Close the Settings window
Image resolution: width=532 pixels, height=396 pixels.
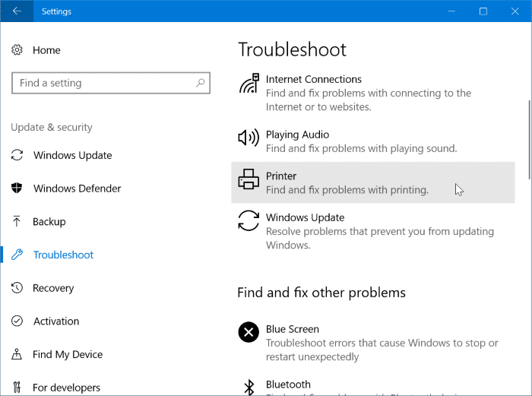click(515, 11)
